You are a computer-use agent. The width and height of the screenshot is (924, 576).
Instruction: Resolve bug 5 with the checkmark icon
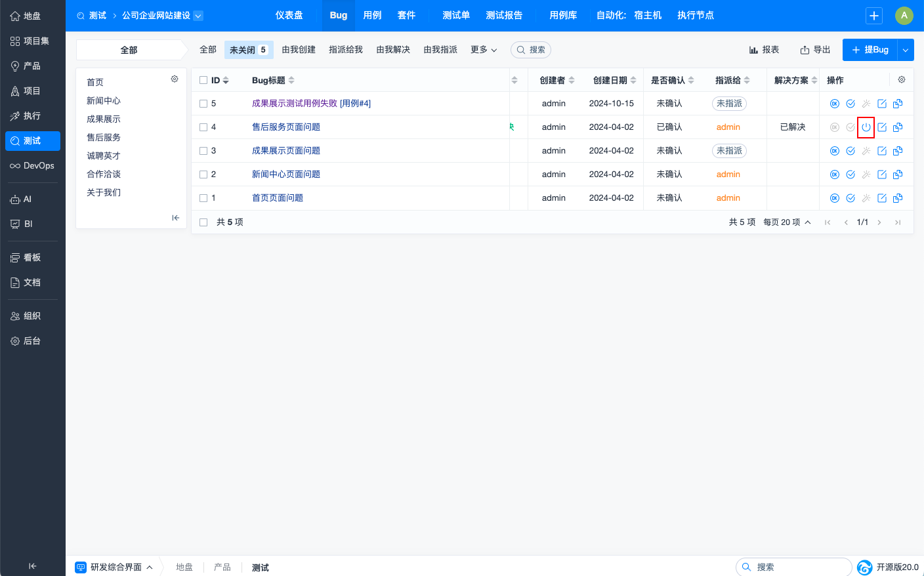(x=850, y=104)
